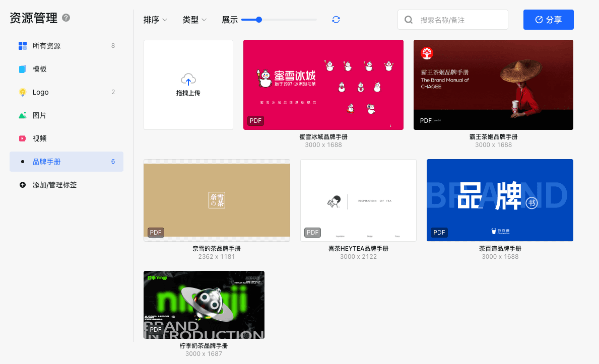Click the 拖拽上传 upload card
Viewport: 599px width, 364px height.
[188, 85]
